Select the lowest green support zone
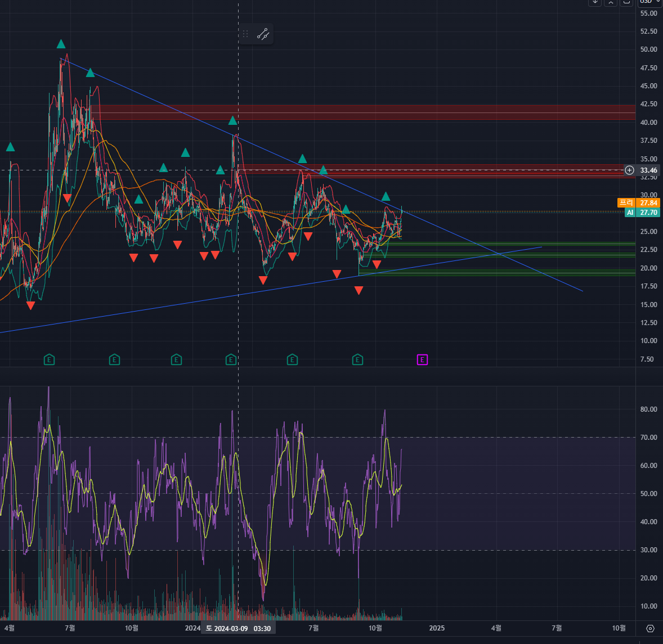663x644 pixels. pos(507,273)
